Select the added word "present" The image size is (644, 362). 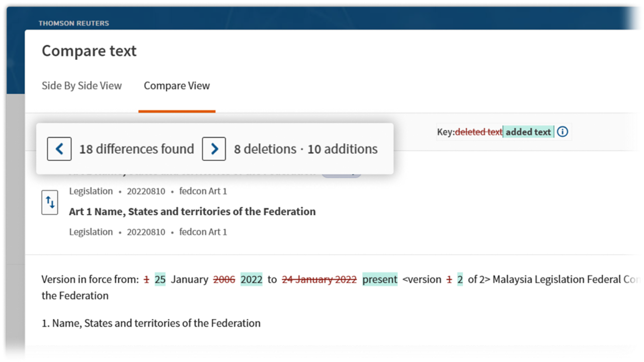tap(380, 280)
